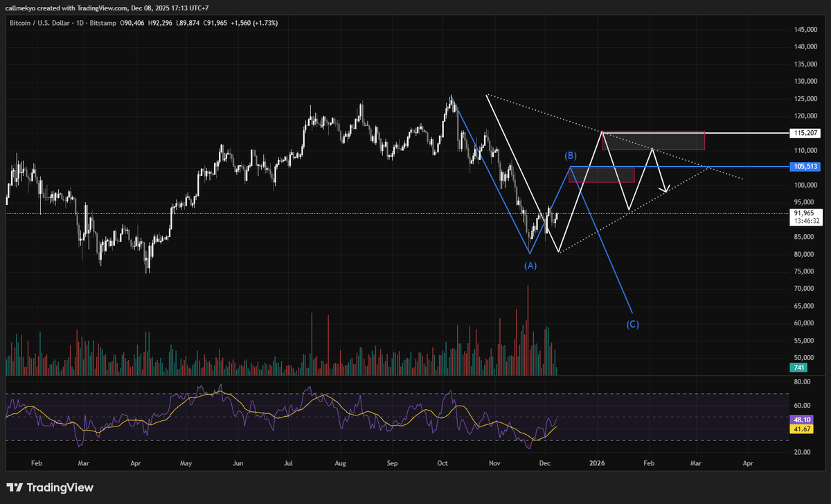Select the white 115,207 price label

[x=804, y=132]
